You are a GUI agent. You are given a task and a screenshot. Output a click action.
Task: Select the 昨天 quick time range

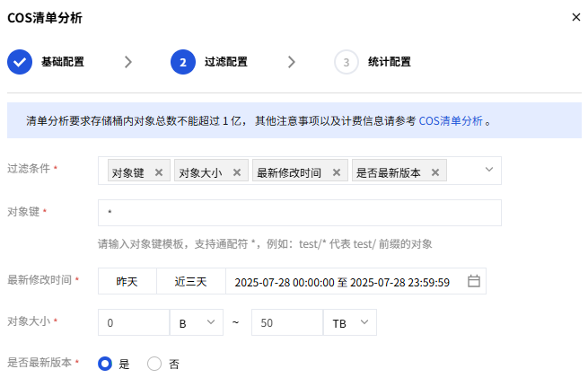[127, 281]
